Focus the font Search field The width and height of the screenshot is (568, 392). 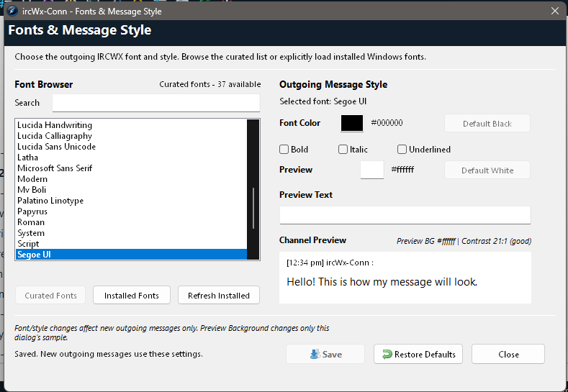click(156, 103)
